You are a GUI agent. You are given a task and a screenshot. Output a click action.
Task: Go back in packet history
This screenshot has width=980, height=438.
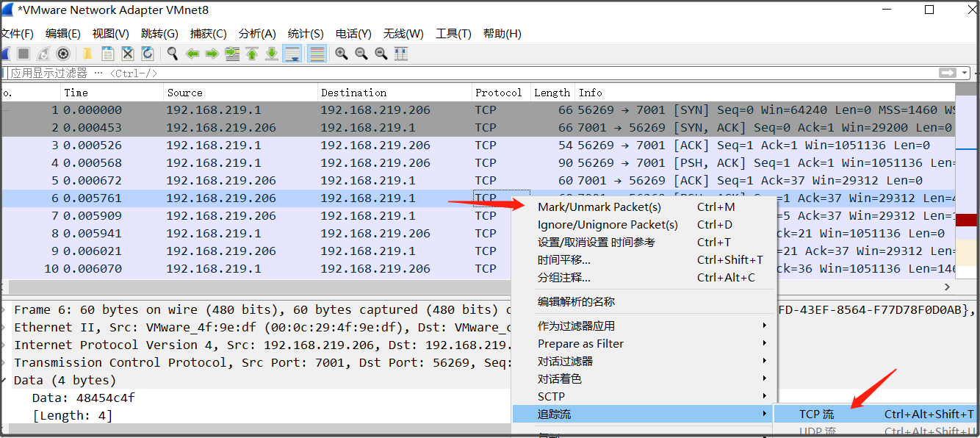(x=192, y=54)
